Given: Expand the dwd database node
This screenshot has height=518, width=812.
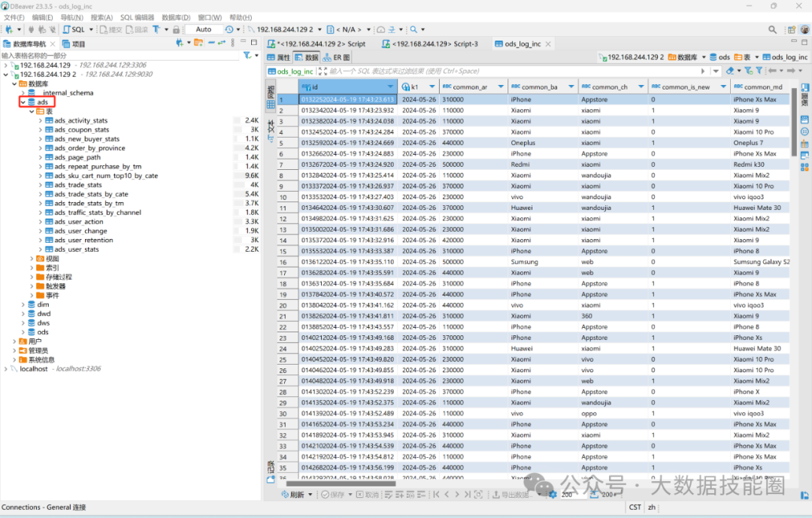Looking at the screenshot, I should tap(23, 314).
